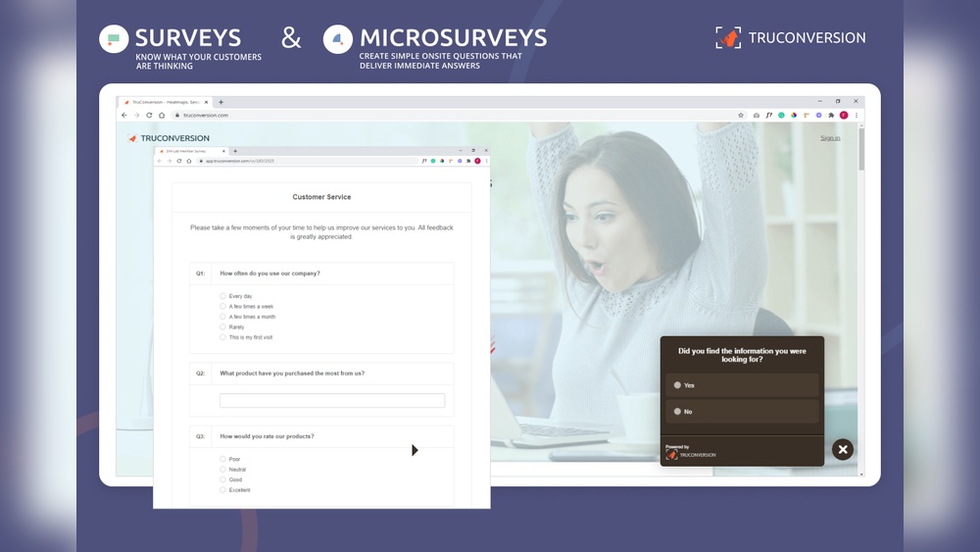Choose 'A few times a month'

tap(222, 317)
